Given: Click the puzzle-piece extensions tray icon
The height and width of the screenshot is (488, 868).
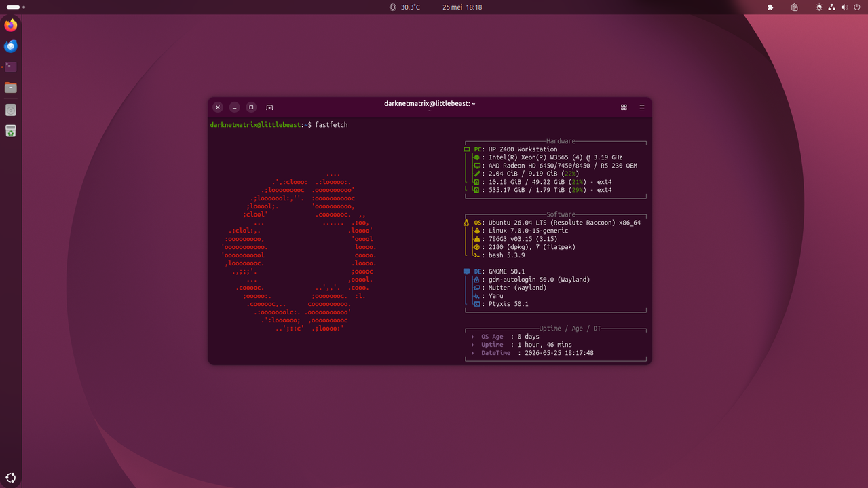Looking at the screenshot, I should point(770,7).
